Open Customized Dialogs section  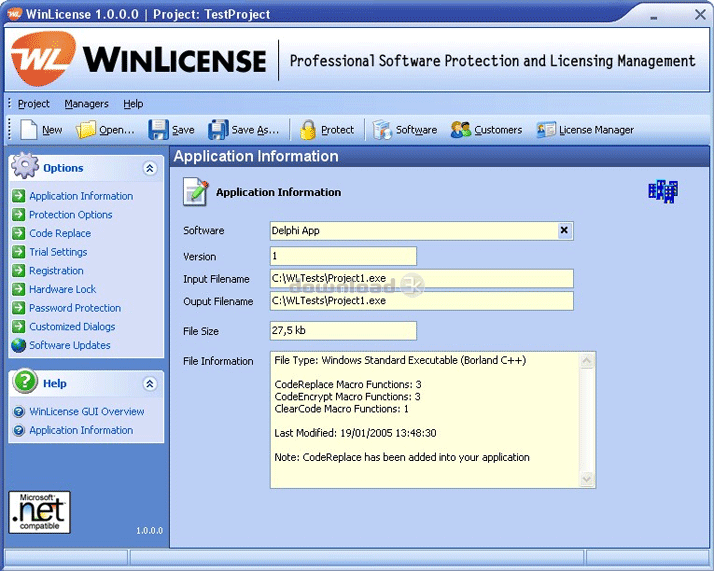point(72,326)
